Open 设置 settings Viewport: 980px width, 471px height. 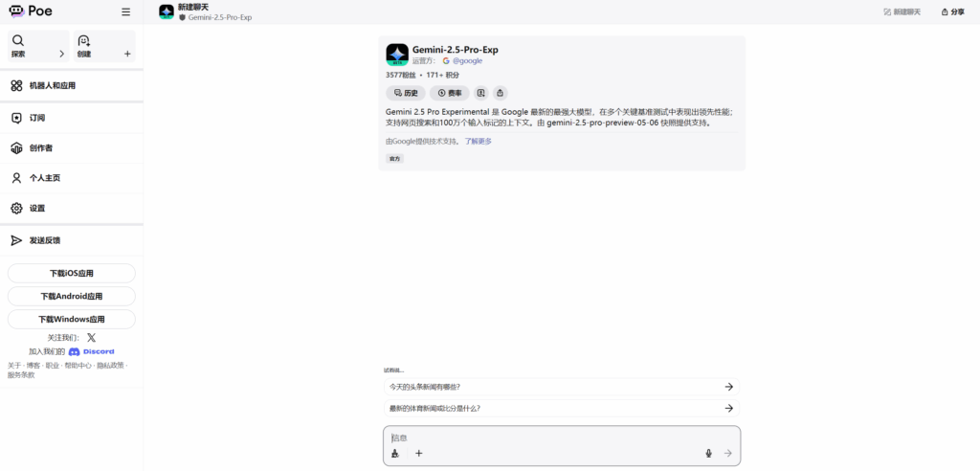tap(71, 209)
